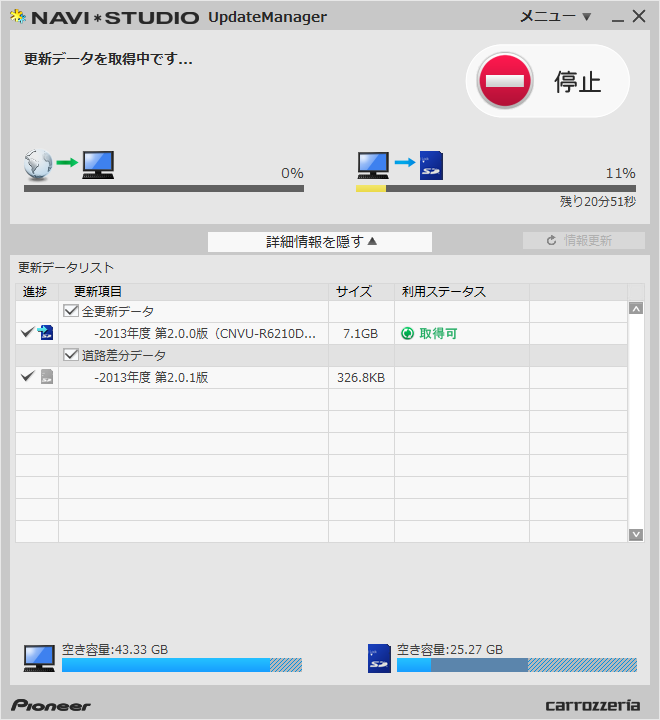
Task: Click the 更新データを取得中です status message
Action: [108, 59]
